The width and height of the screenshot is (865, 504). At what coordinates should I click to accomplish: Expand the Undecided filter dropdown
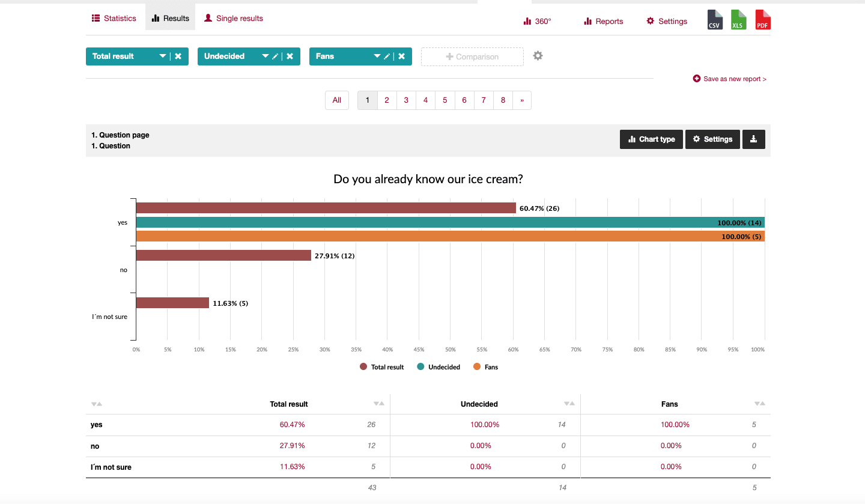click(265, 56)
